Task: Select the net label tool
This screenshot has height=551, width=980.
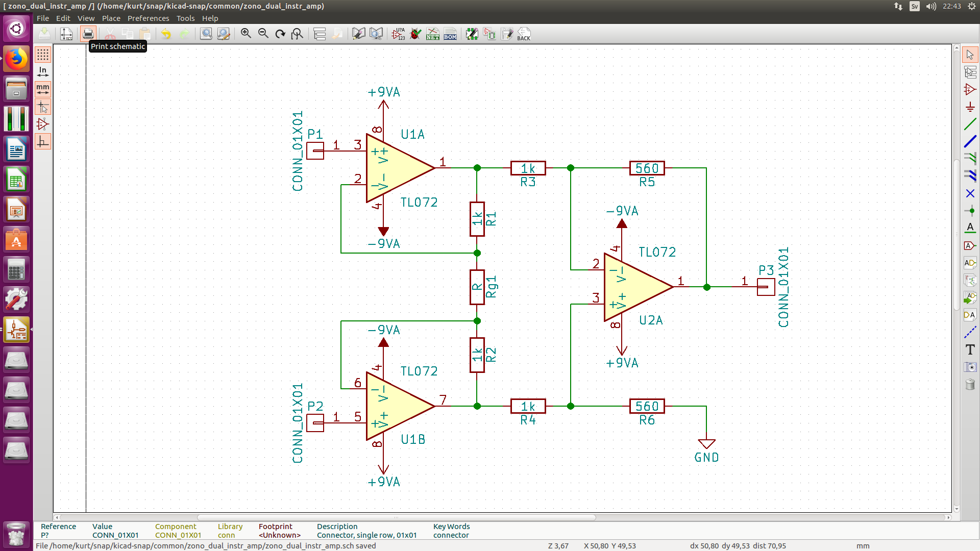Action: coord(970,228)
